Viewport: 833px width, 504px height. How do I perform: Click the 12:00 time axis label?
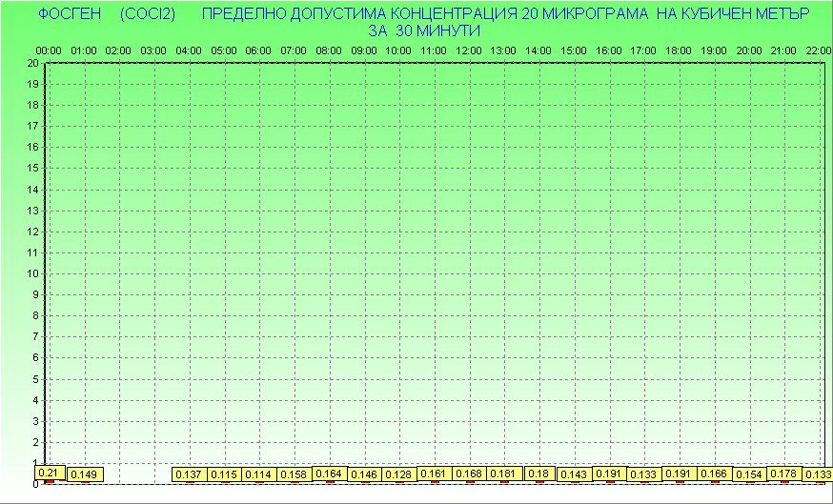click(x=469, y=50)
